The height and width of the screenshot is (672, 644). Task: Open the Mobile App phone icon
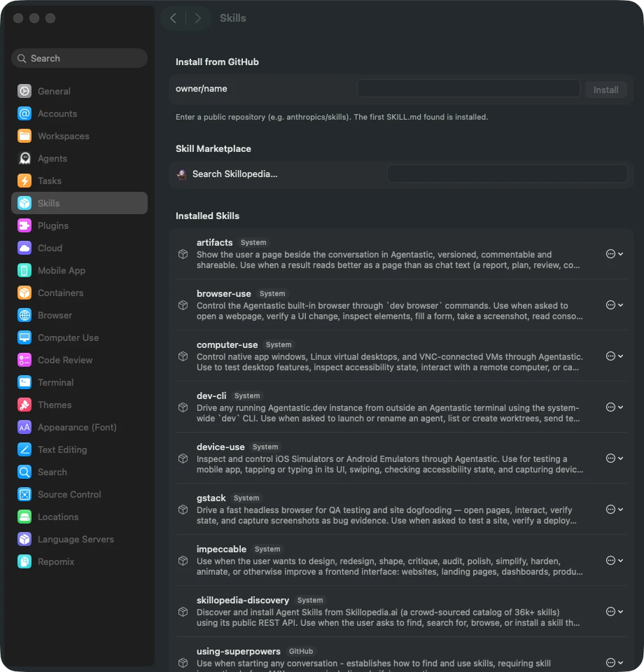(24, 270)
